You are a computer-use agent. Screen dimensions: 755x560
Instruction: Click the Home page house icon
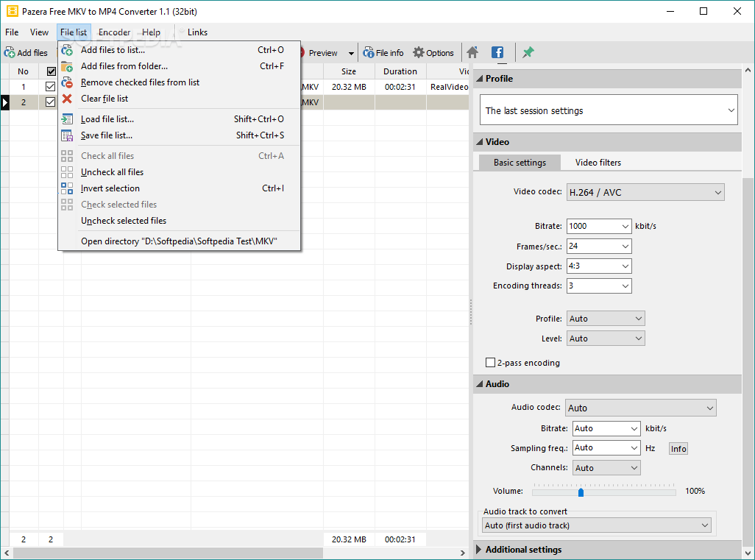pyautogui.click(x=472, y=52)
